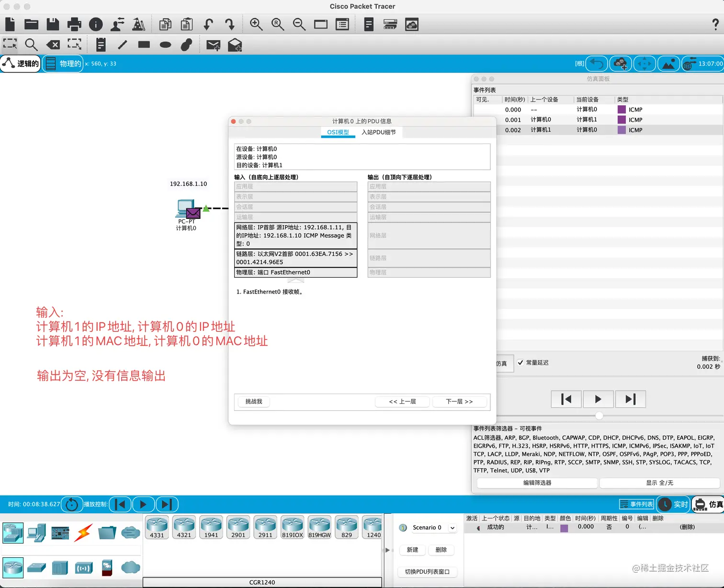Click the network layer input box
This screenshot has width=724, height=588.
295,236
